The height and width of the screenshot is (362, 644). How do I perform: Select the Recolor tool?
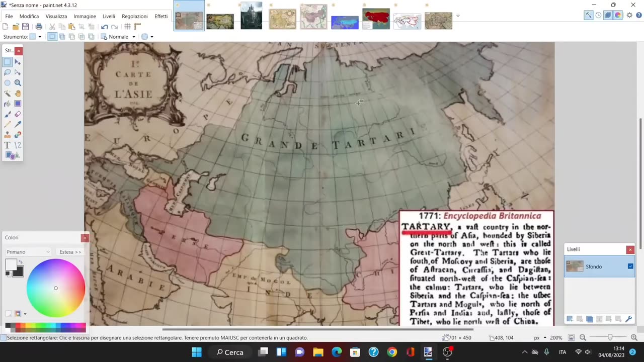(18, 135)
